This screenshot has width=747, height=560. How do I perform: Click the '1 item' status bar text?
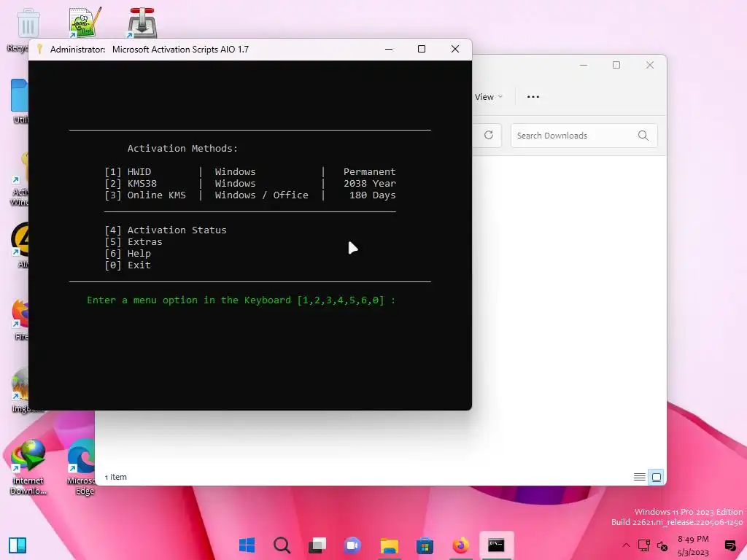(x=116, y=477)
